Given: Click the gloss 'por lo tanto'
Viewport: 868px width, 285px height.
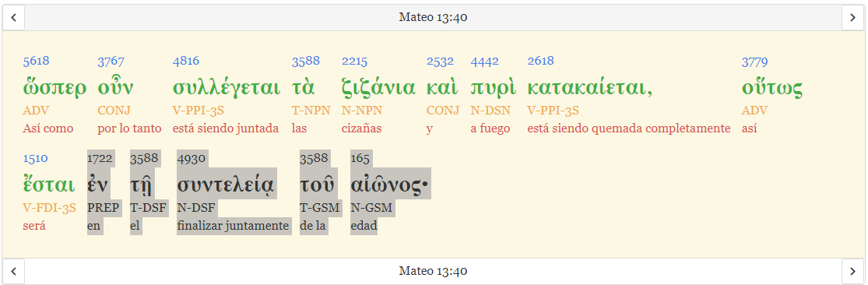Looking at the screenshot, I should (x=129, y=129).
